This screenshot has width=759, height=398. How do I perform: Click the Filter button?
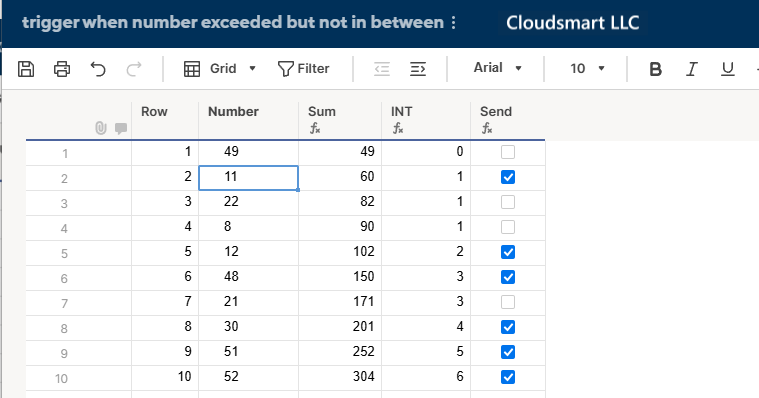point(304,69)
